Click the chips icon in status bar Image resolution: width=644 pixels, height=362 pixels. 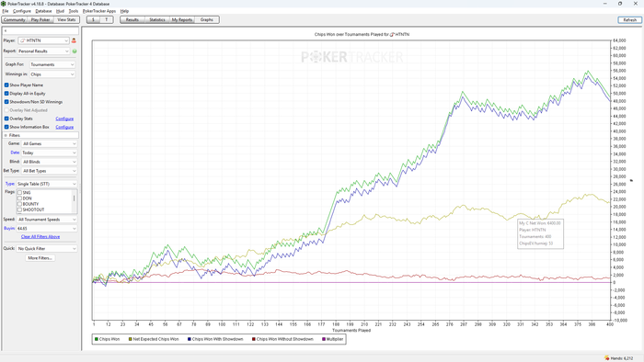[x=606, y=358]
